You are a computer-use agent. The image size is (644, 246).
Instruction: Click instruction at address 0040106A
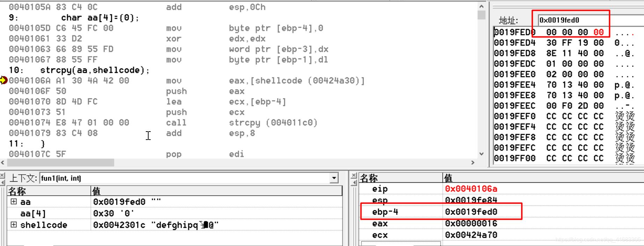click(186, 80)
